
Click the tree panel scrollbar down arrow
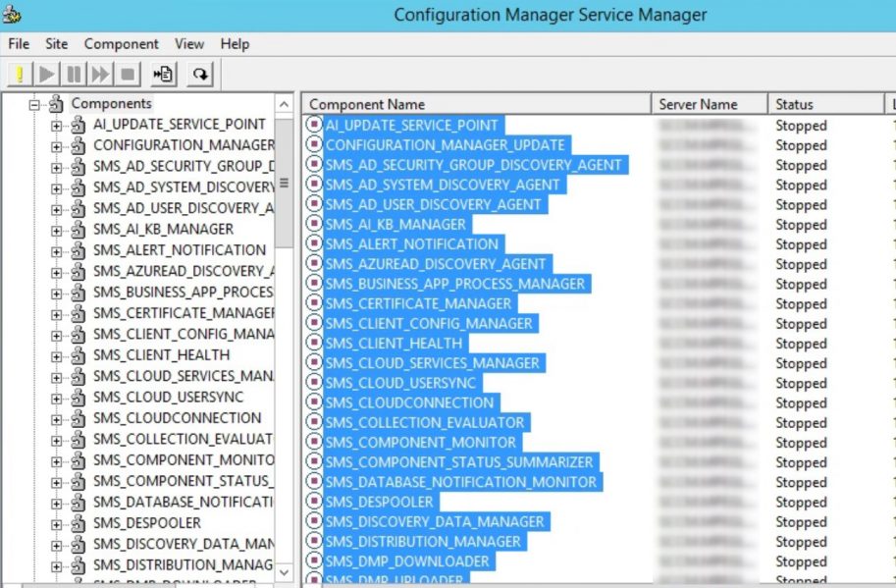pos(285,572)
